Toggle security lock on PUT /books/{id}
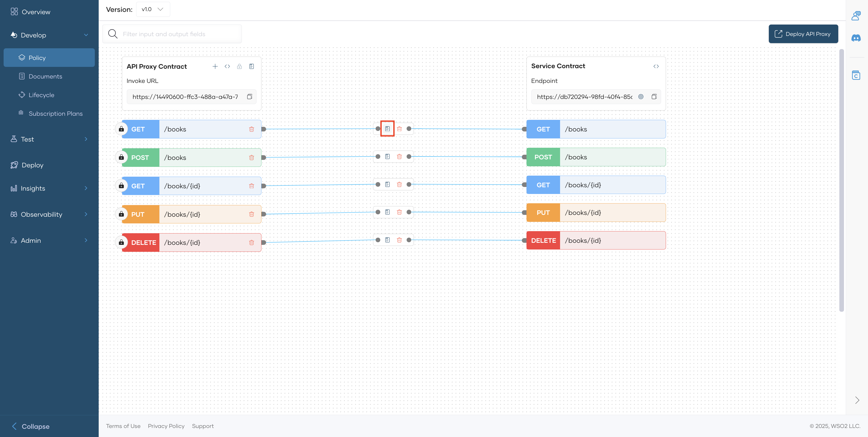 pos(121,214)
